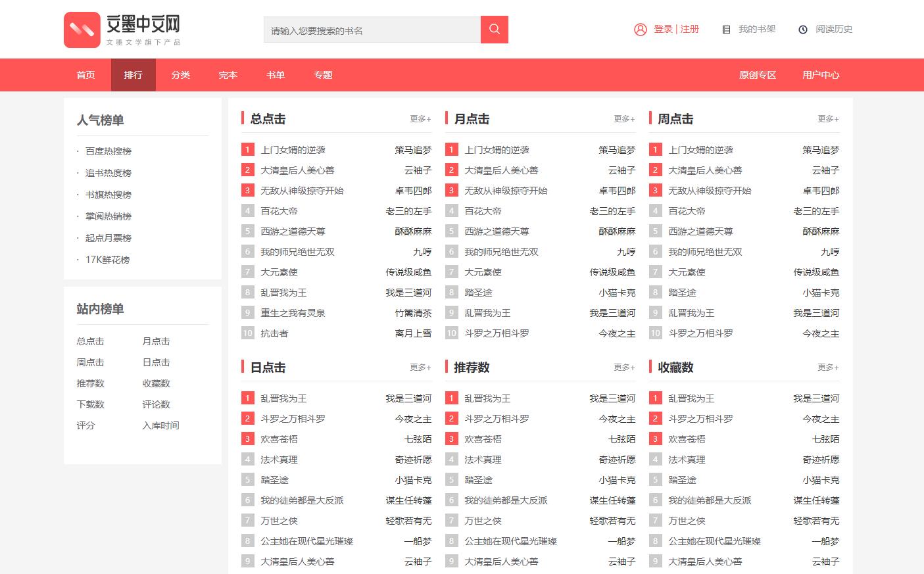
Task: Open 百度热搜榜 in the sidebar
Action: click(x=109, y=151)
